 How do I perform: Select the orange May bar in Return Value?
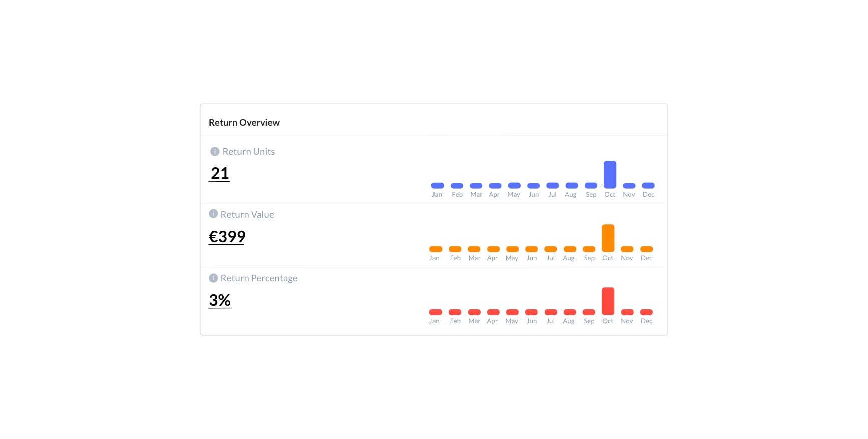pos(512,249)
